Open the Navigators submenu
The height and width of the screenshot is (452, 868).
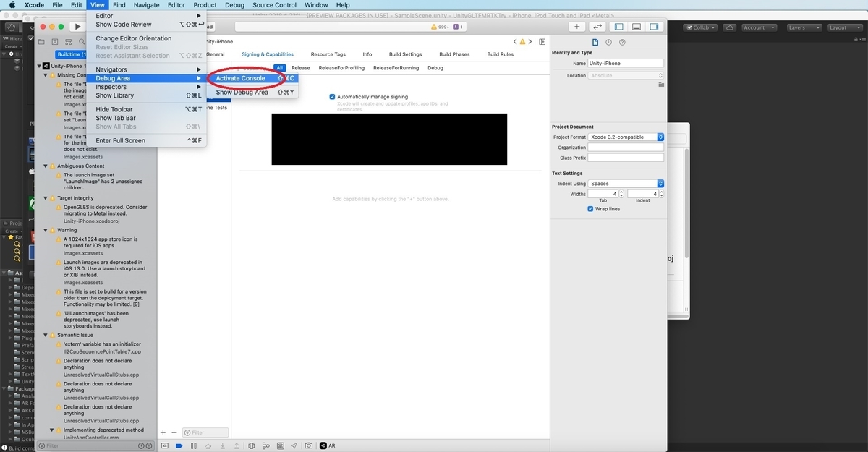tap(146, 69)
